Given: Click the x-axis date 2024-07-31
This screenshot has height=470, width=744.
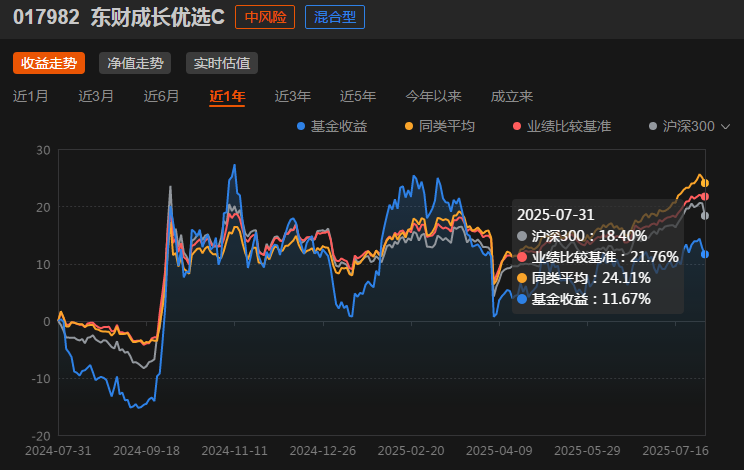Looking at the screenshot, I should click(58, 451).
